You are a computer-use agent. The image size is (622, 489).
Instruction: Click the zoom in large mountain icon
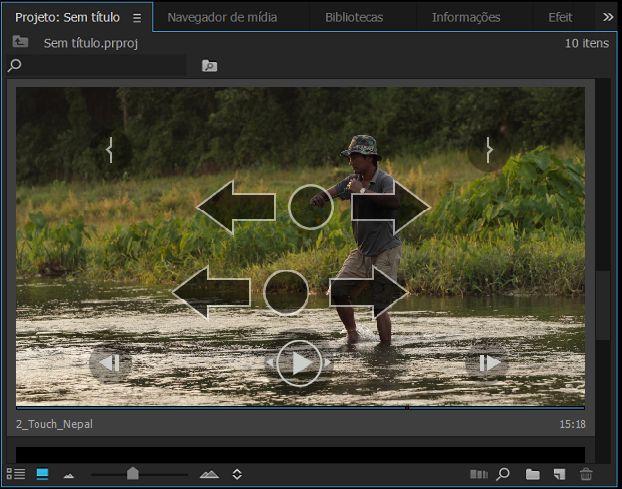(x=209, y=474)
